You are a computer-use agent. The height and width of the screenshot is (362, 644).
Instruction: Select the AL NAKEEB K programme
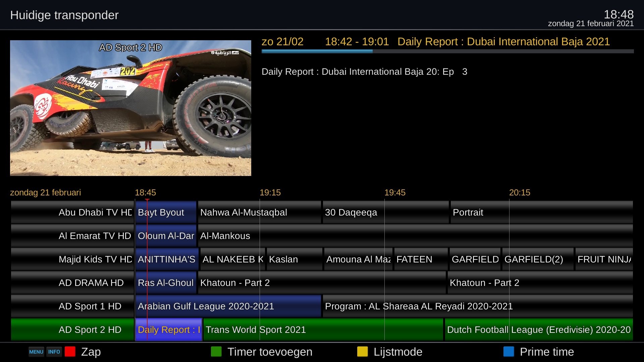tap(233, 259)
